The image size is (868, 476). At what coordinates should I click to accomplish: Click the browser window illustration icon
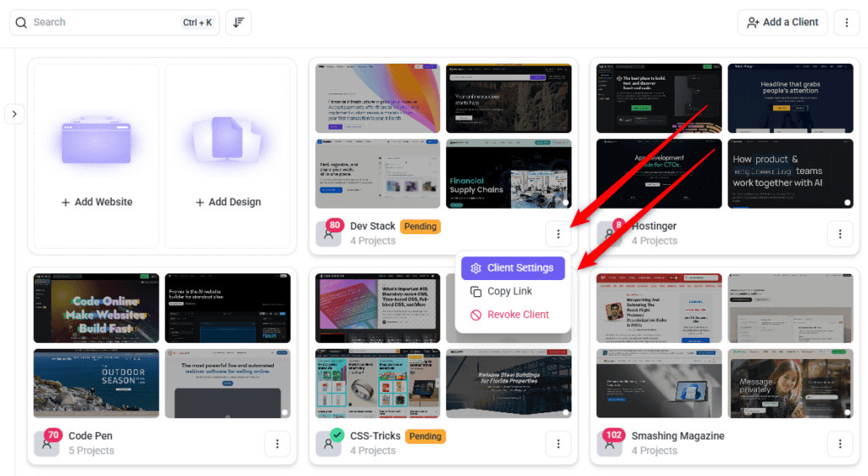[x=97, y=141]
